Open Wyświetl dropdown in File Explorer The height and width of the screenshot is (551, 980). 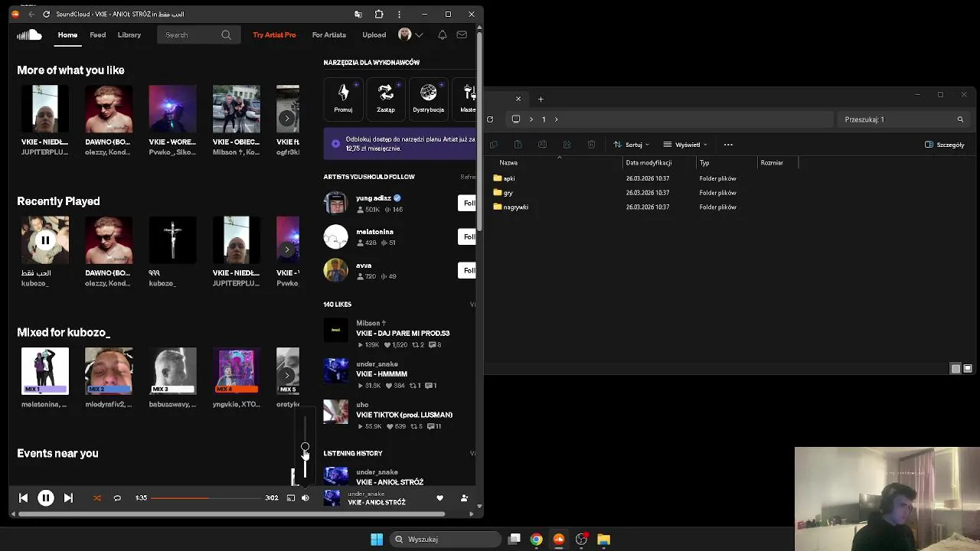(685, 145)
